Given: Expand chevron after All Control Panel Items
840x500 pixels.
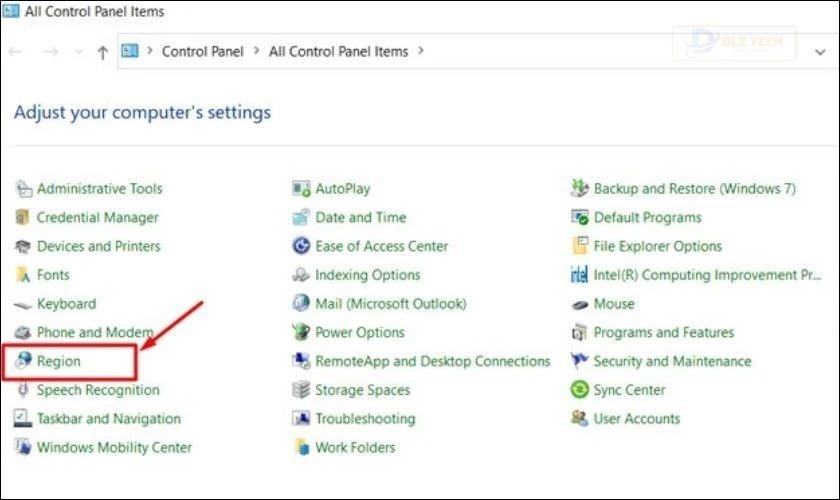Looking at the screenshot, I should 421,51.
